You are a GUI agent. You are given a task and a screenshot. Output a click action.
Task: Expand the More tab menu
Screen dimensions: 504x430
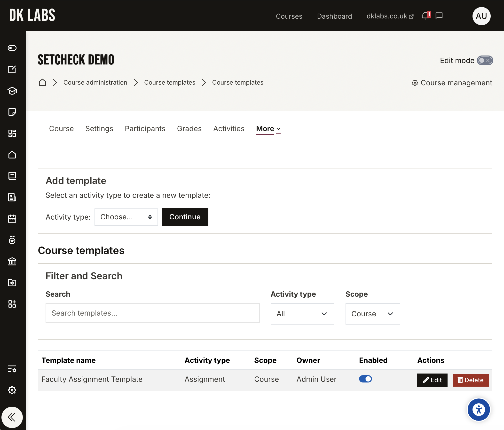tap(268, 129)
